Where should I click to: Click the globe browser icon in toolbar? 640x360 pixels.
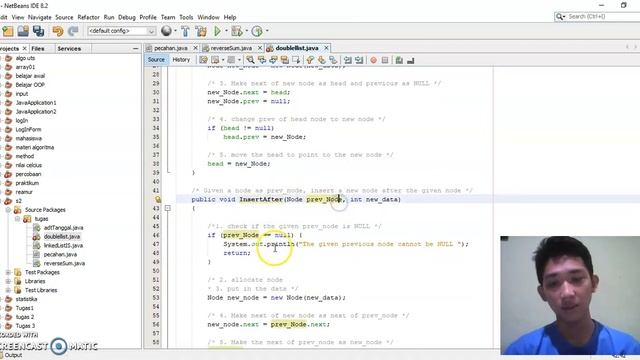[x=166, y=31]
